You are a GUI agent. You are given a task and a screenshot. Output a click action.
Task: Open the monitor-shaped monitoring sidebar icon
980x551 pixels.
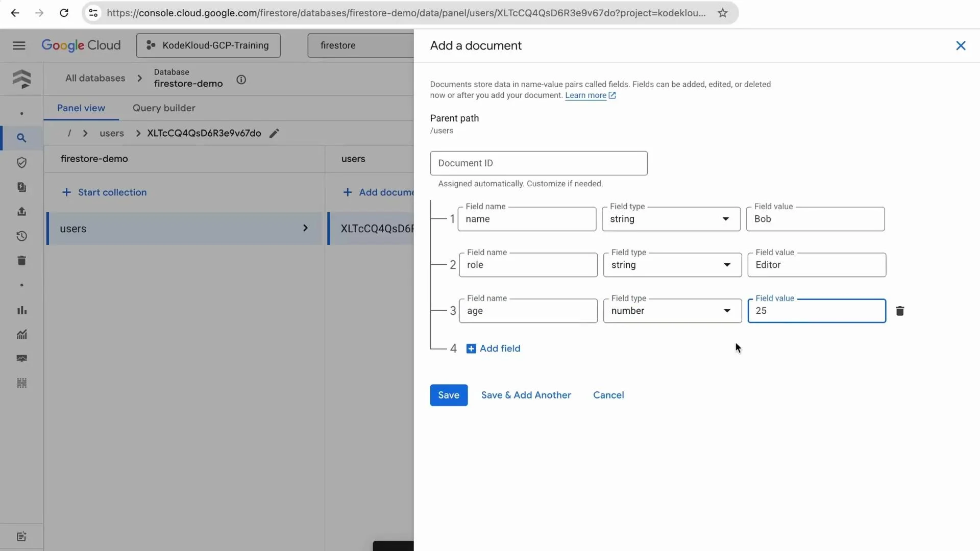pos(21,359)
